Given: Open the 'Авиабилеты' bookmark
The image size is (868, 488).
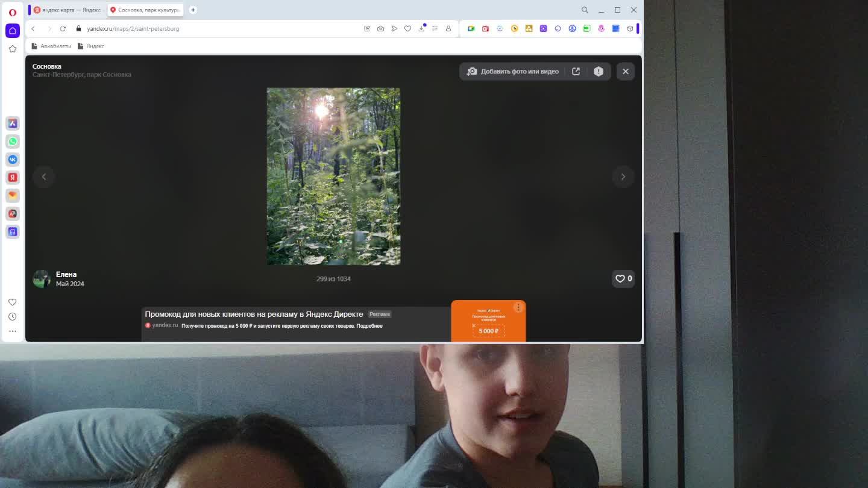Looking at the screenshot, I should (51, 46).
